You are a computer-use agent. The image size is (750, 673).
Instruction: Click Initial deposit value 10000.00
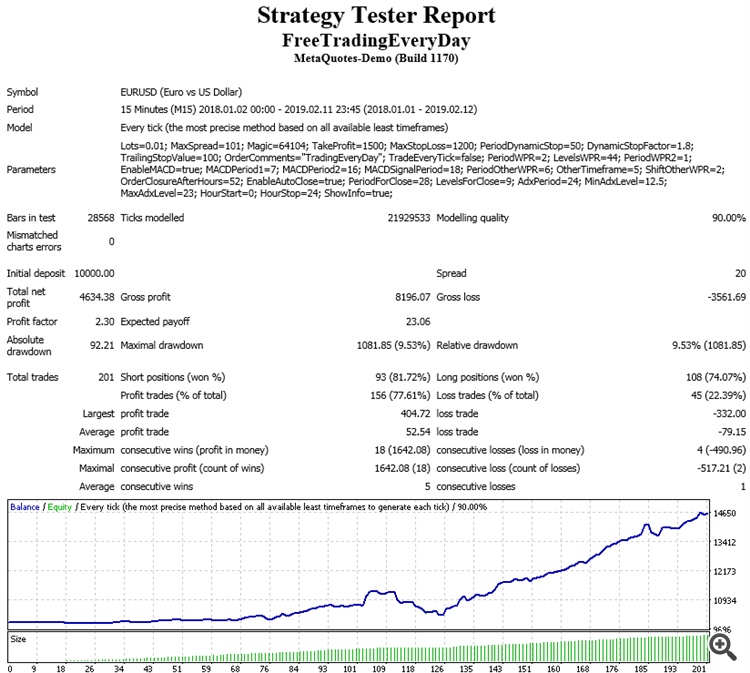[x=94, y=274]
